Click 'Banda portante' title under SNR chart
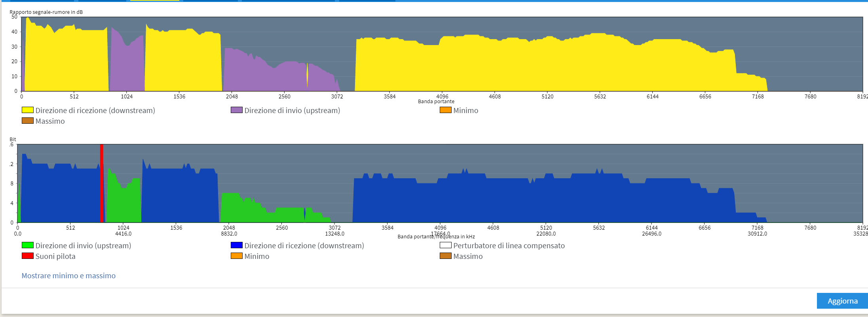This screenshot has height=317, width=868. click(436, 102)
